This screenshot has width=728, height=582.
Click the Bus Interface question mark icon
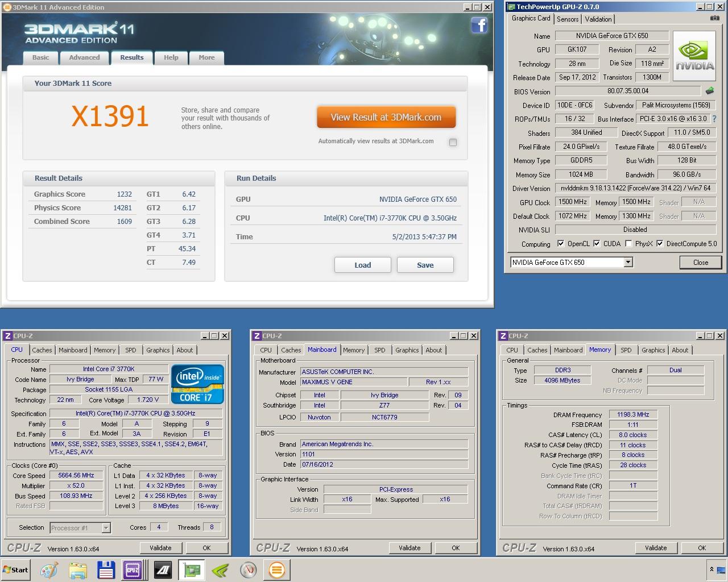point(714,119)
